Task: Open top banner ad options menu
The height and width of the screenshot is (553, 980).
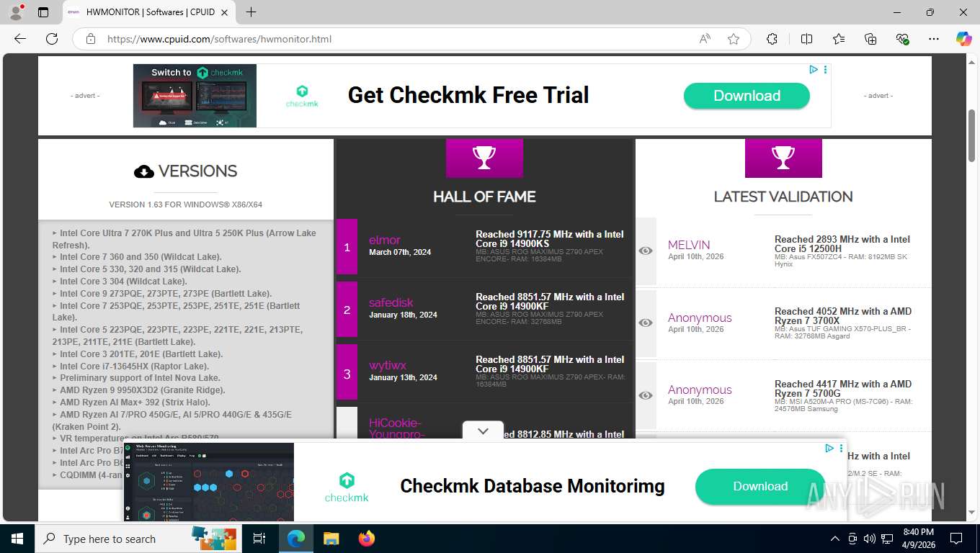Action: point(825,70)
